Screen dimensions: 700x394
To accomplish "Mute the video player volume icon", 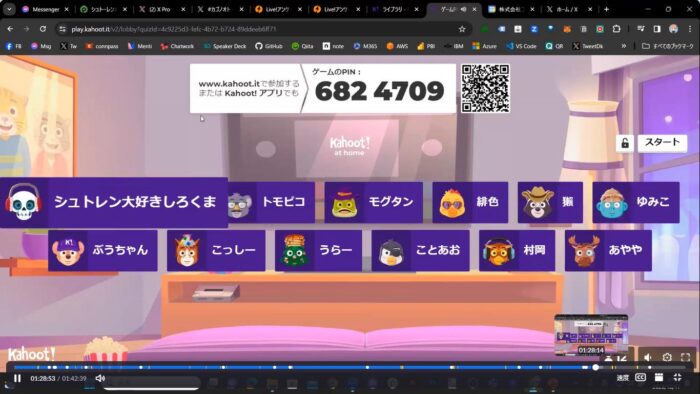I will [100, 378].
